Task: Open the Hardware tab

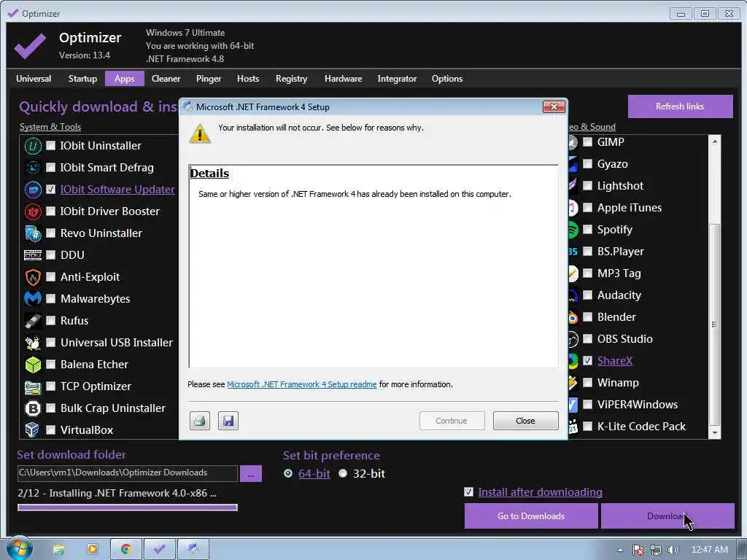Action: (x=343, y=79)
